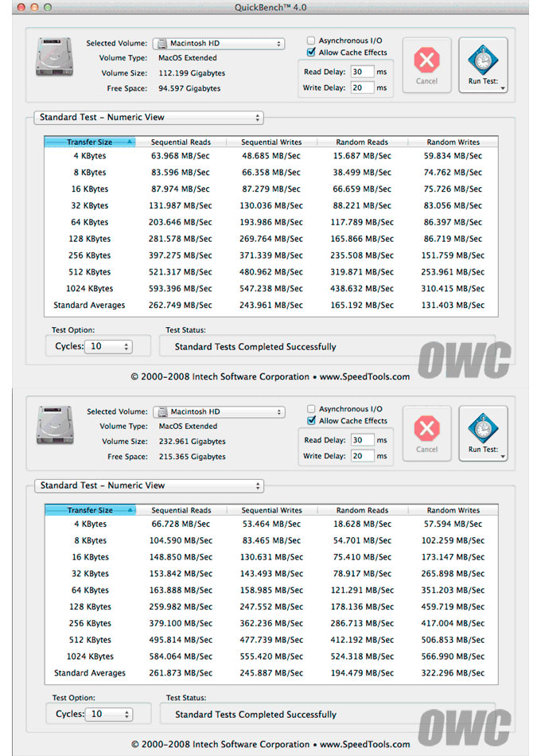Click Free Space 94.597 Gigabytes text
Viewport: 541px width, 756px height.
pyautogui.click(x=189, y=88)
